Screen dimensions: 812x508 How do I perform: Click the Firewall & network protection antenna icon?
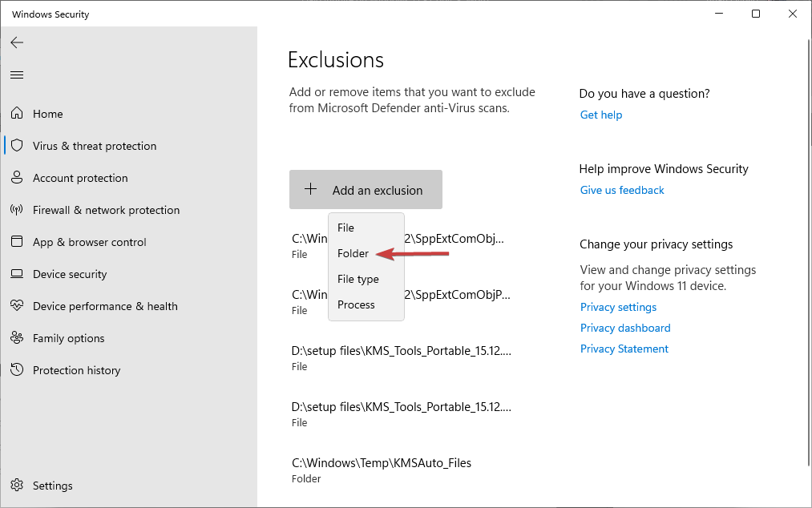tap(17, 210)
